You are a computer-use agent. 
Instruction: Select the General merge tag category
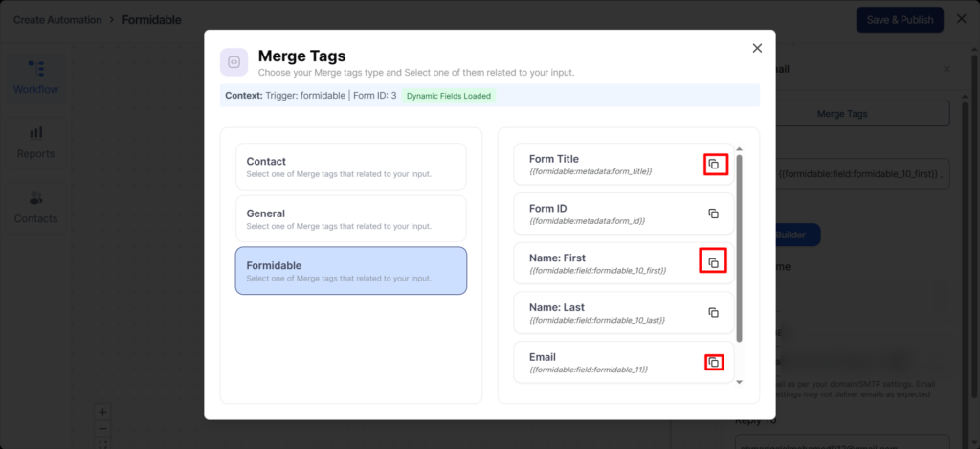pos(351,218)
